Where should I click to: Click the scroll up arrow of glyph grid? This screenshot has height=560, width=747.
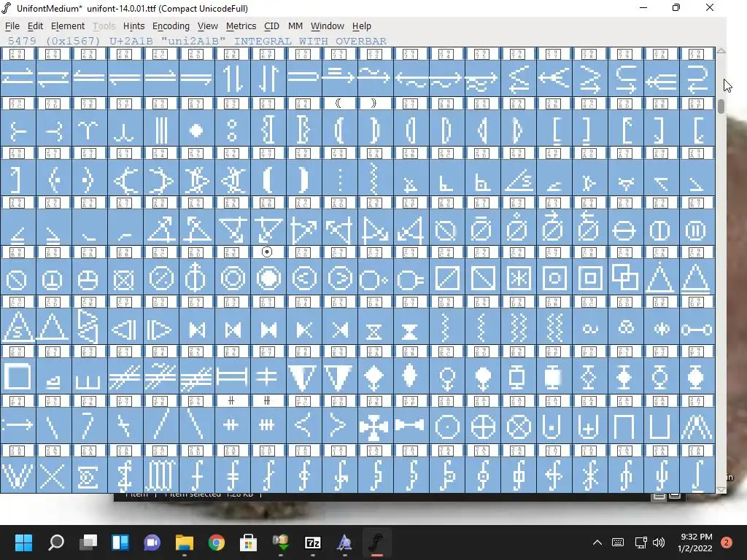tap(721, 50)
